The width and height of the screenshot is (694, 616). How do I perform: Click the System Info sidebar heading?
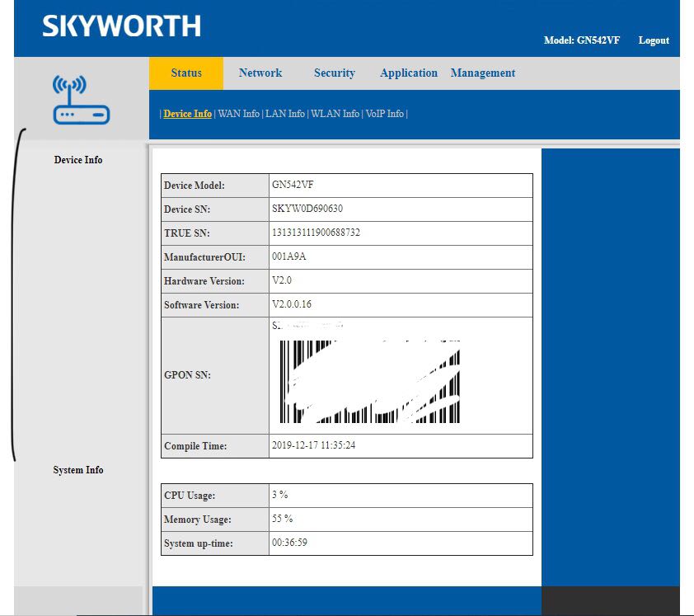(78, 470)
